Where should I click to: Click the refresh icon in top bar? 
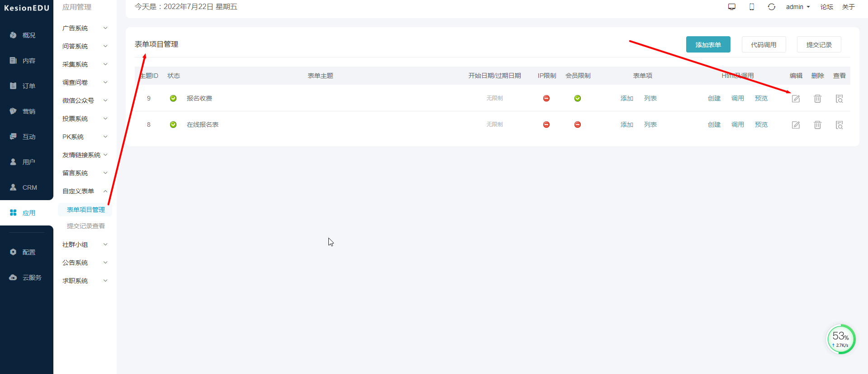772,7
